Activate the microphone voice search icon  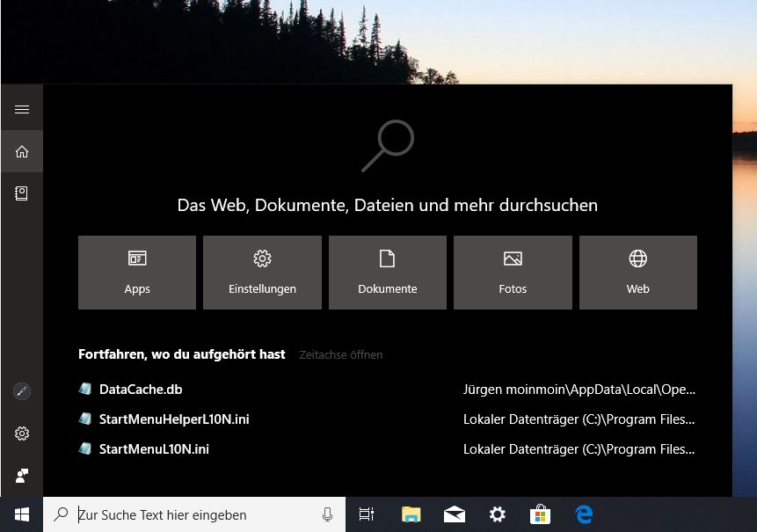[327, 514]
